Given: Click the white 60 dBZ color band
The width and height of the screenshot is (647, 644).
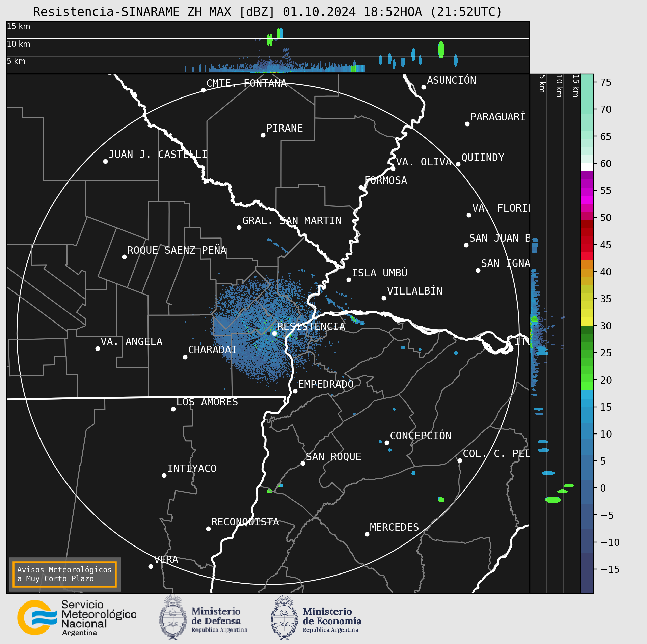Looking at the screenshot, I should pos(587,167).
